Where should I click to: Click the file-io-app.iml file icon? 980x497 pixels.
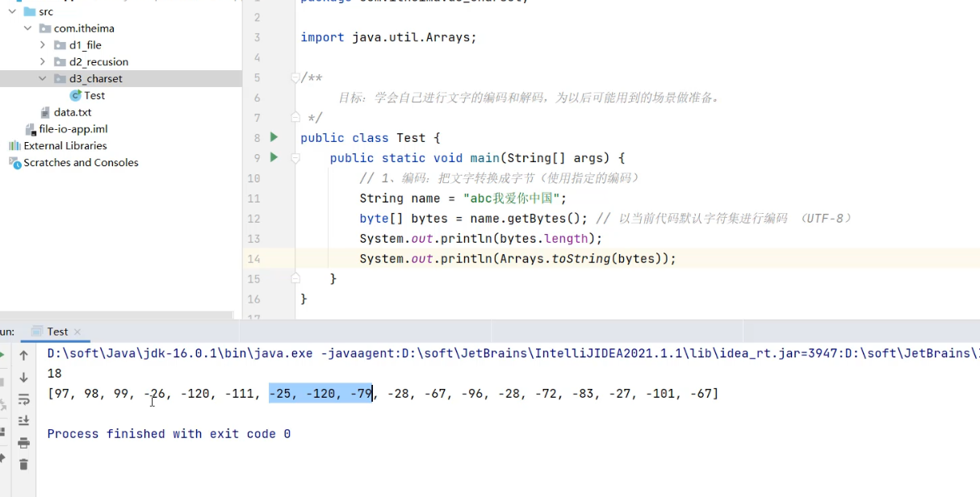point(31,129)
